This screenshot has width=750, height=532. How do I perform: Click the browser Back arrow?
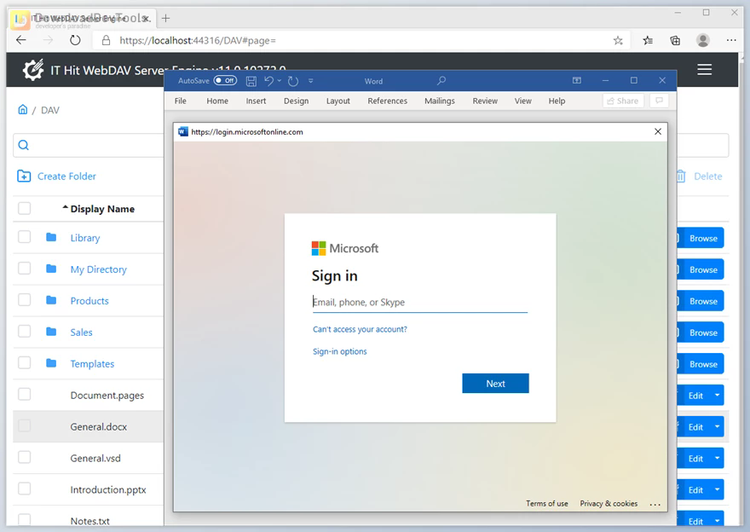click(21, 40)
